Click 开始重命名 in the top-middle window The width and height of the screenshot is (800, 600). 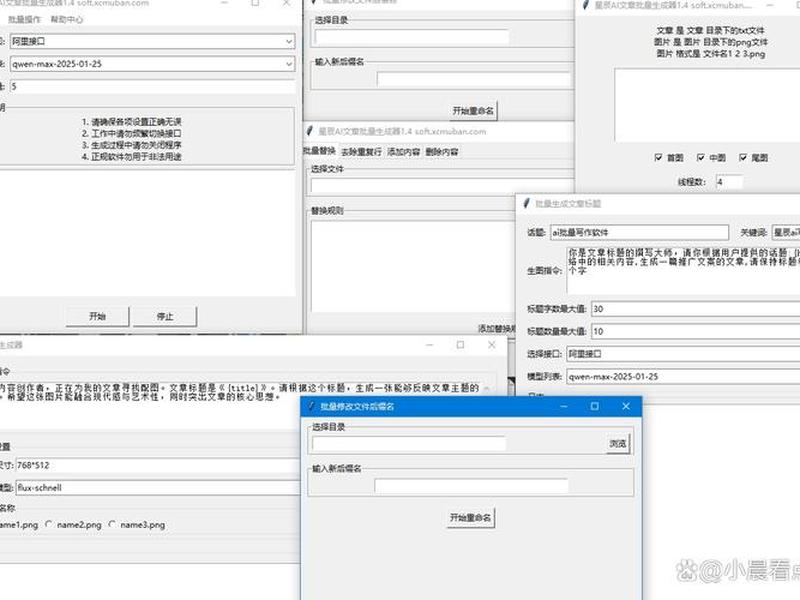pos(473,110)
